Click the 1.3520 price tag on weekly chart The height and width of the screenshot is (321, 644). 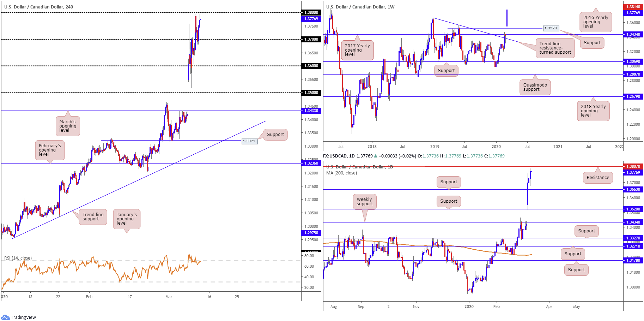[x=551, y=28]
